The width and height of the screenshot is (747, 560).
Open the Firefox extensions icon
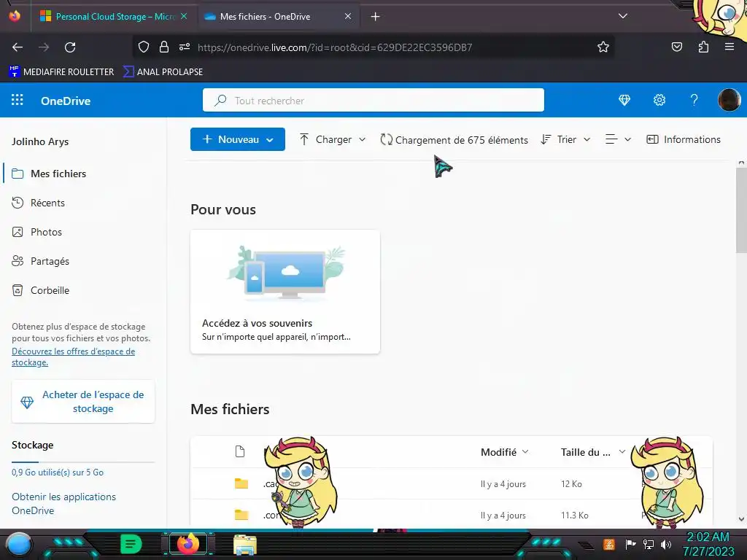[x=703, y=47]
